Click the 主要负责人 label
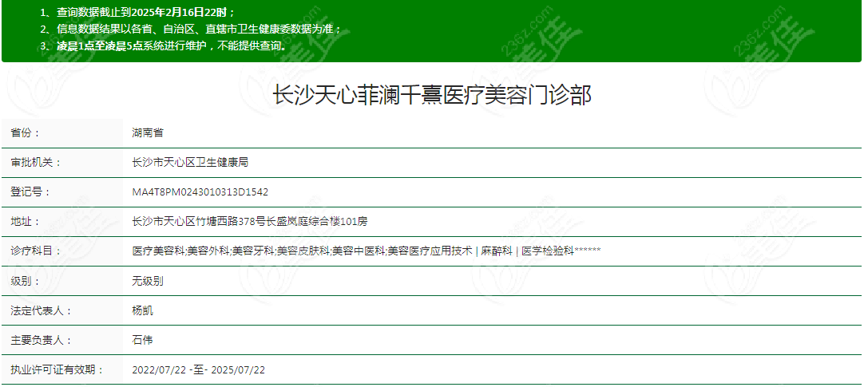Screen dimensions: 868x387 pyautogui.click(x=41, y=340)
